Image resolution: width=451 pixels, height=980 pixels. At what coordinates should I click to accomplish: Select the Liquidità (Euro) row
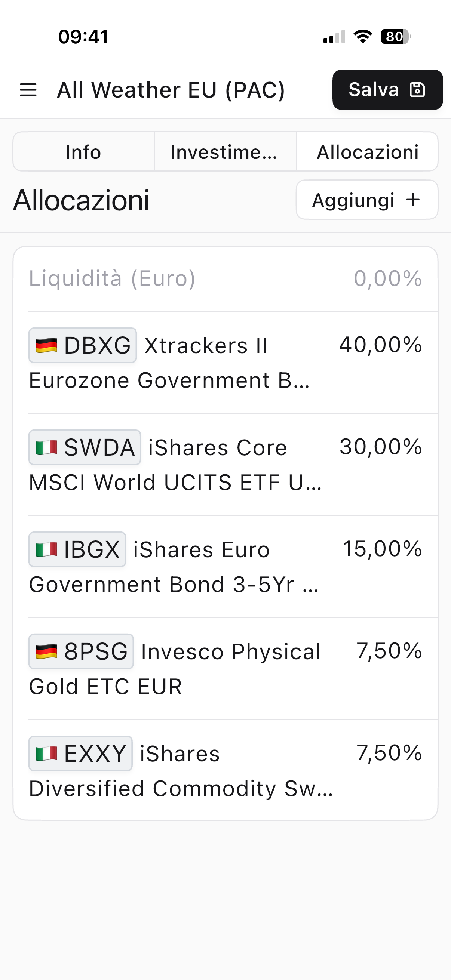point(225,278)
